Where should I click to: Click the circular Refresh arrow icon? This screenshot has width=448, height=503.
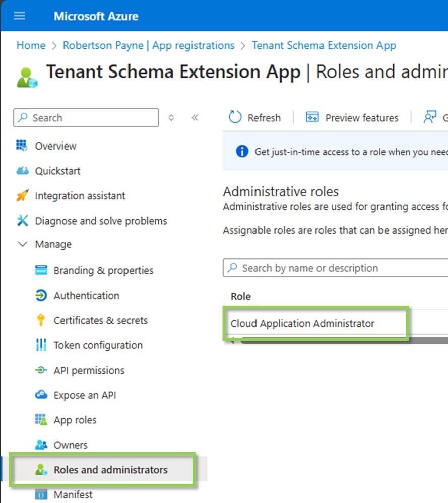coord(235,117)
